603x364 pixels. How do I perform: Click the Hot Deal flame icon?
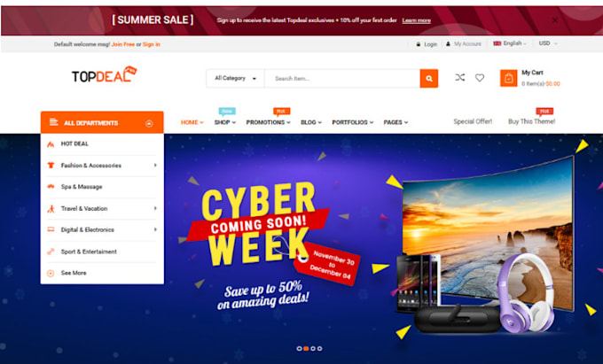coord(51,144)
